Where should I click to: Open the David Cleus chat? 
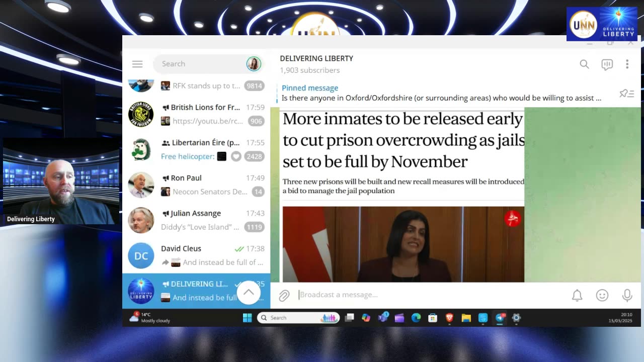click(196, 255)
